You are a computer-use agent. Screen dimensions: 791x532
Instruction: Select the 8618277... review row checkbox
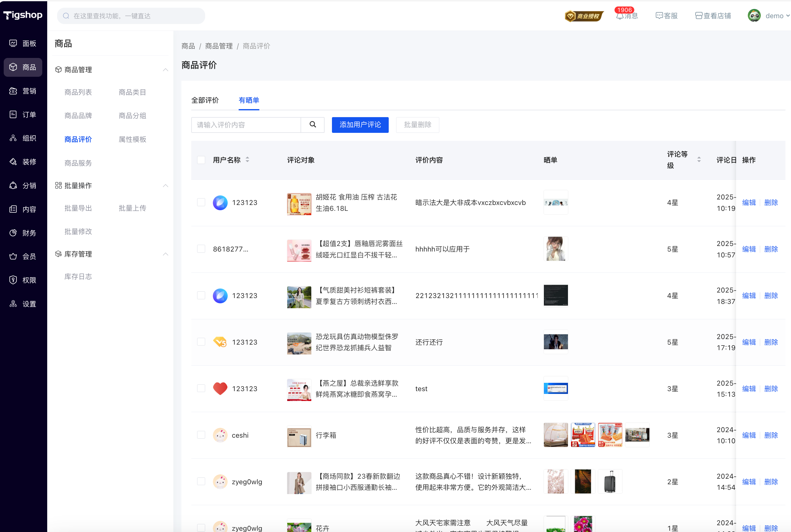tap(201, 249)
